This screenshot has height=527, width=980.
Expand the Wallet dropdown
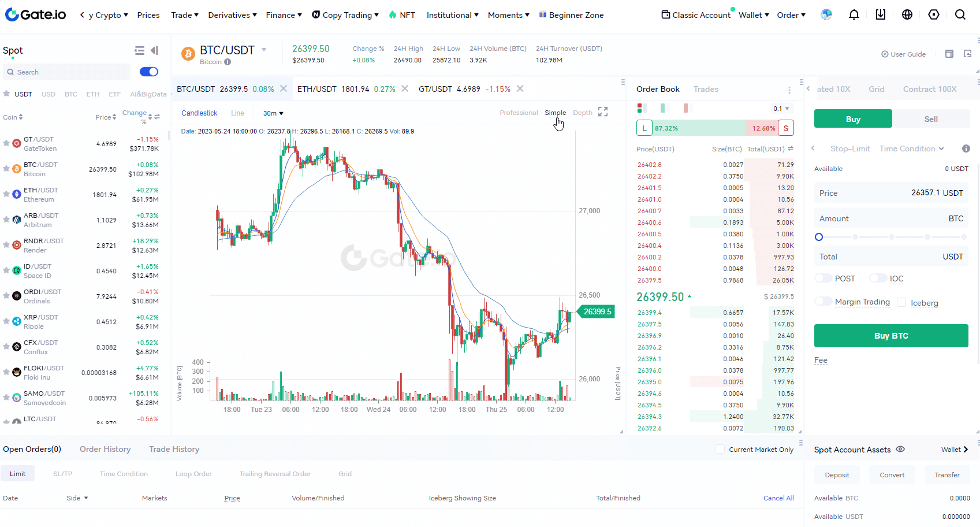coord(754,15)
